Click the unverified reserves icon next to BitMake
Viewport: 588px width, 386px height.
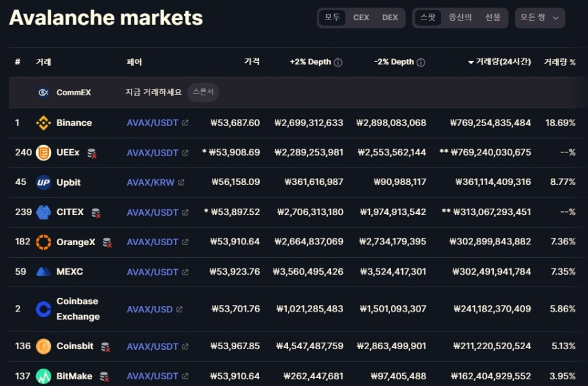pos(104,377)
